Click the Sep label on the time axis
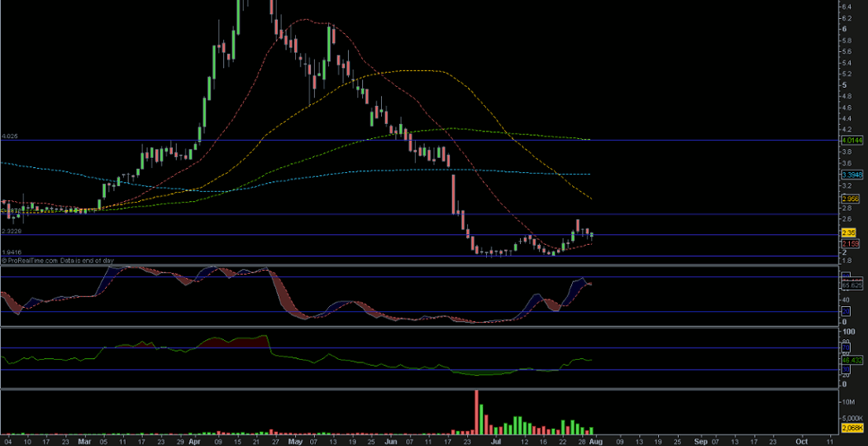The width and height of the screenshot is (868, 446). click(701, 442)
